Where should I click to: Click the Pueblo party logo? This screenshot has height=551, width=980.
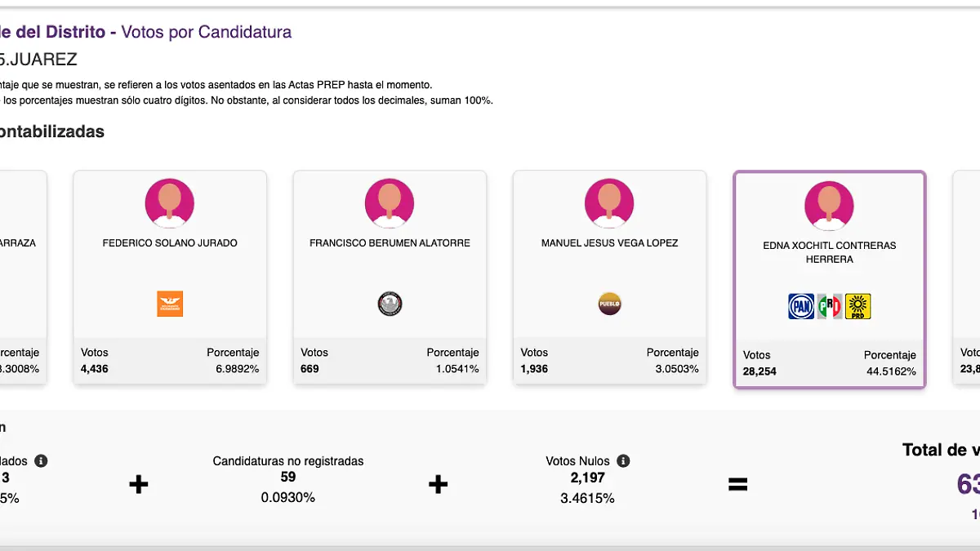tap(609, 304)
